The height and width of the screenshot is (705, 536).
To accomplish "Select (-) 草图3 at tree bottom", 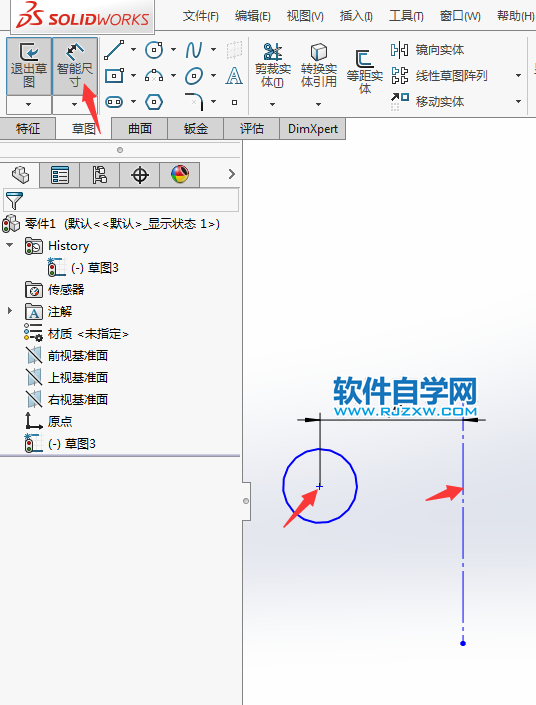I will coord(60,444).
